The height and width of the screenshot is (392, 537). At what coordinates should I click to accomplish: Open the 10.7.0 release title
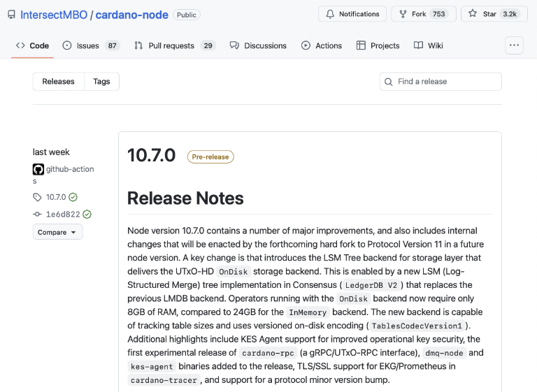tap(151, 155)
